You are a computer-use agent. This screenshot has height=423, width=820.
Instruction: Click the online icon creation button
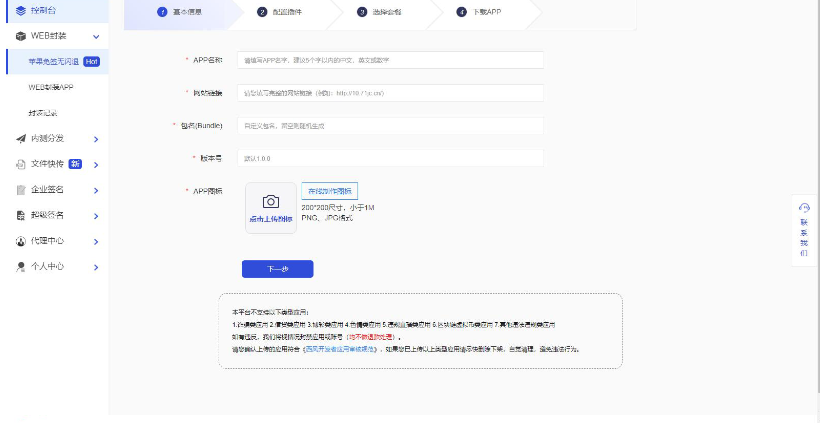(x=329, y=190)
